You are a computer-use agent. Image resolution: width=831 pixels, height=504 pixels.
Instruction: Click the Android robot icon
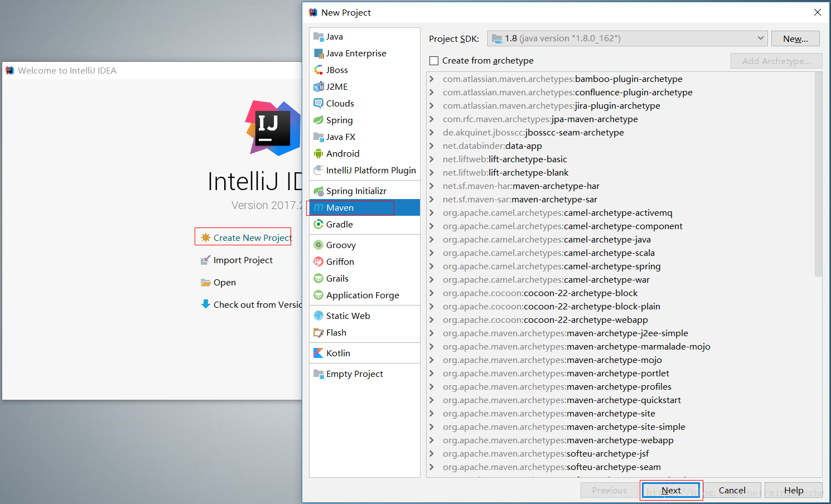point(318,154)
